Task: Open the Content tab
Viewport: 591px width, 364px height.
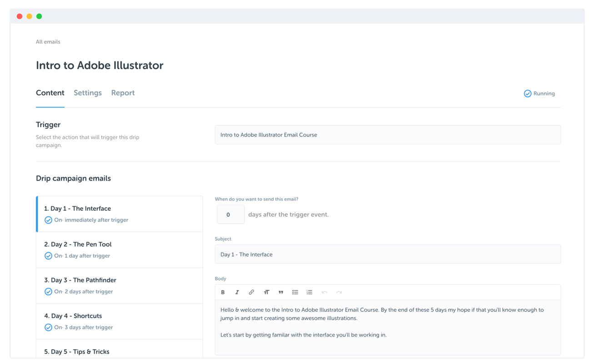Action: point(50,93)
